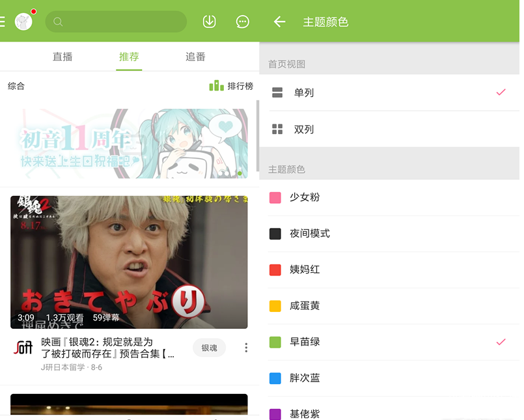Click the green 早苗绿 swatch
The image size is (524, 420).
[275, 342]
